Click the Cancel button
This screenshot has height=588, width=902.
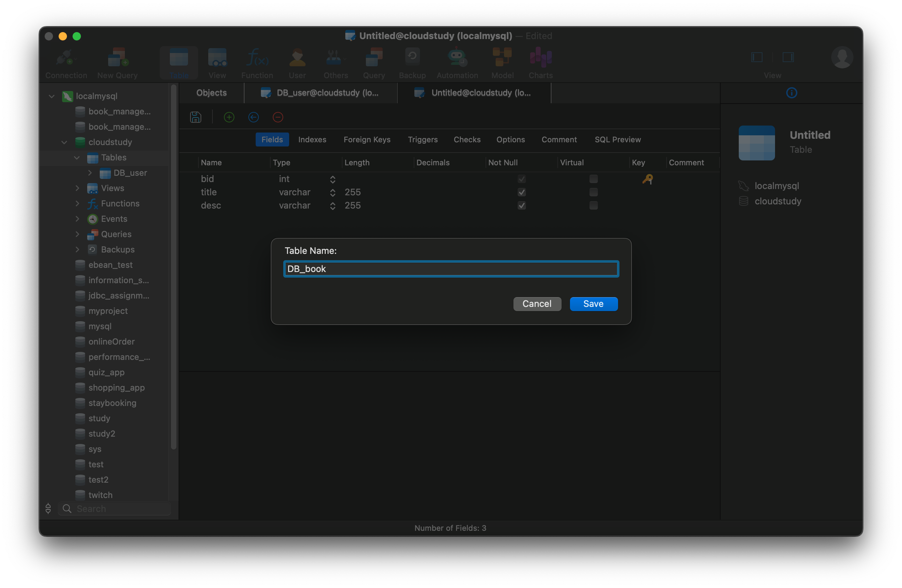click(x=536, y=303)
